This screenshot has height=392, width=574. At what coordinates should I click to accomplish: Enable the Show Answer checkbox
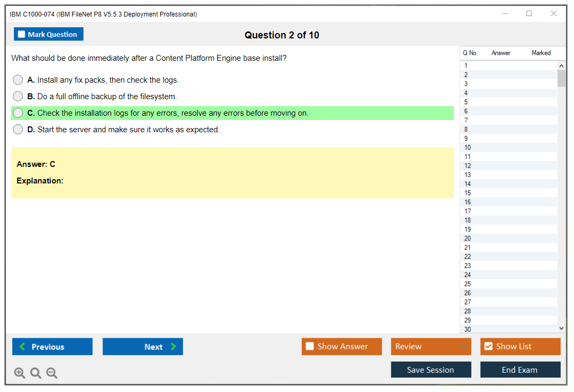(310, 347)
